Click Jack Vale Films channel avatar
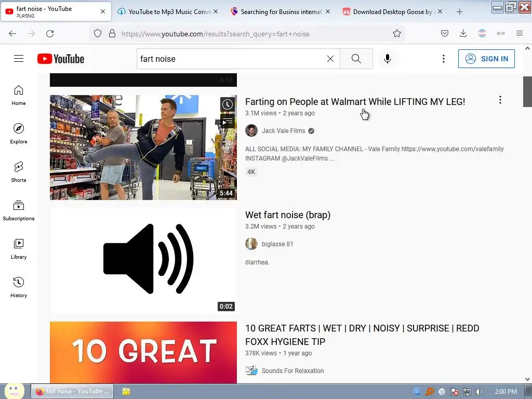The image size is (532, 399). (x=251, y=130)
